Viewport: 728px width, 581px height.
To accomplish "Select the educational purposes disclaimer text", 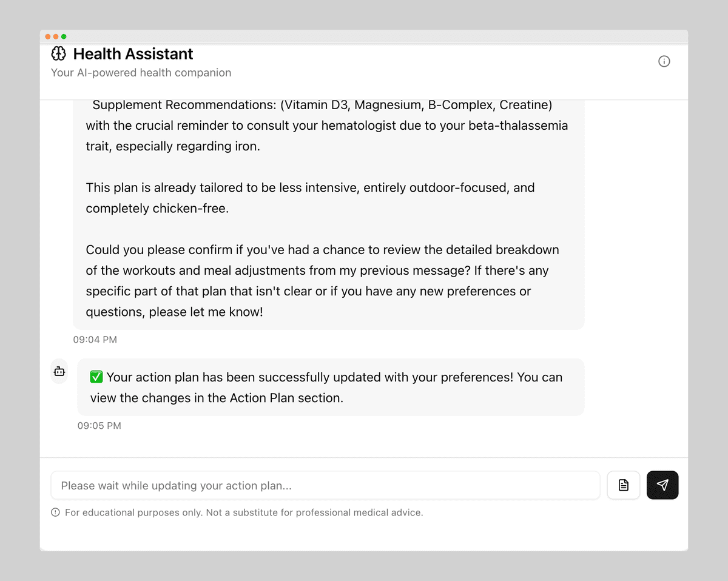I will click(x=244, y=512).
